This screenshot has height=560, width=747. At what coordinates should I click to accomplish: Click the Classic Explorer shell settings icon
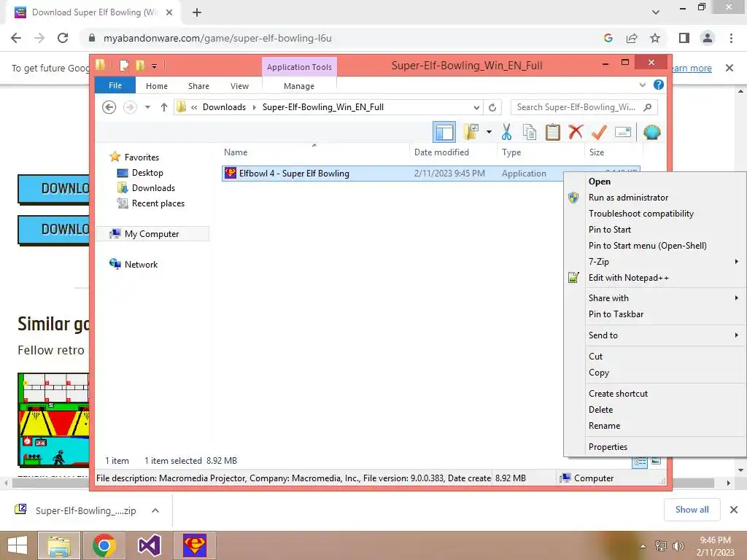651,132
